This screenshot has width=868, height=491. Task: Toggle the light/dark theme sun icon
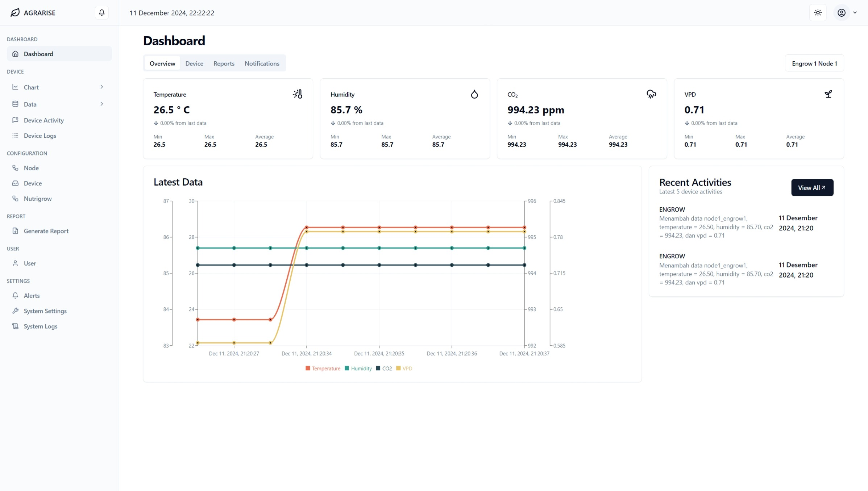point(818,13)
